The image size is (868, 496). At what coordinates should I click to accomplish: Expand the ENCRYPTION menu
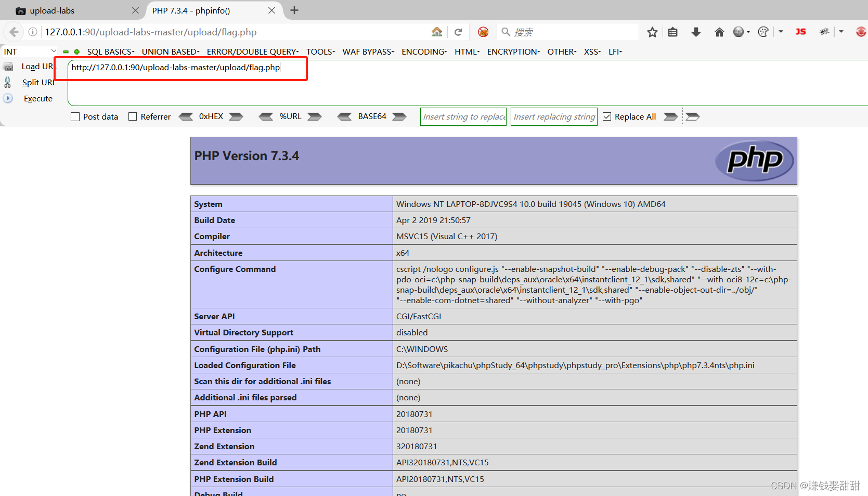click(x=514, y=51)
